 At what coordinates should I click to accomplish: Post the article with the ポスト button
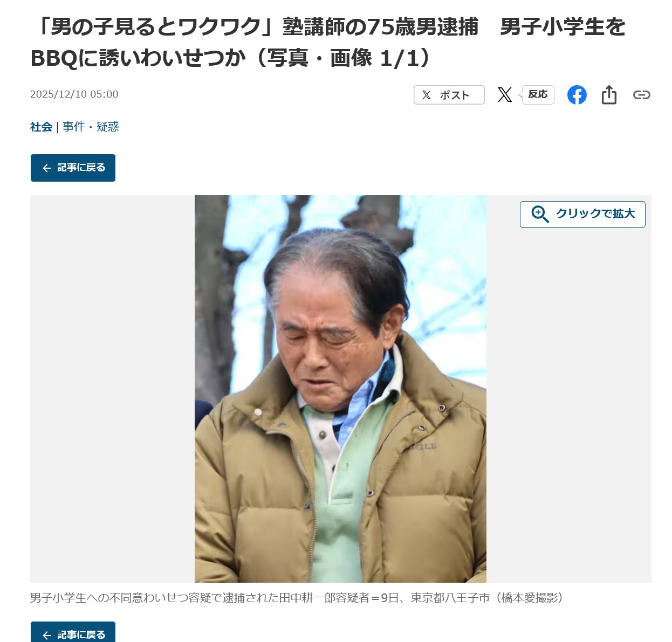(x=449, y=95)
